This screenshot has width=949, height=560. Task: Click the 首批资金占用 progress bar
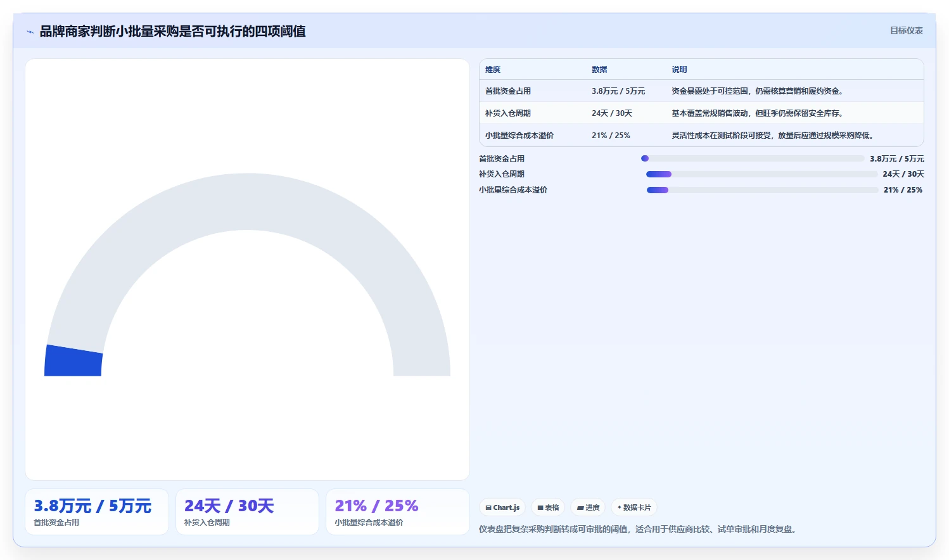753,158
